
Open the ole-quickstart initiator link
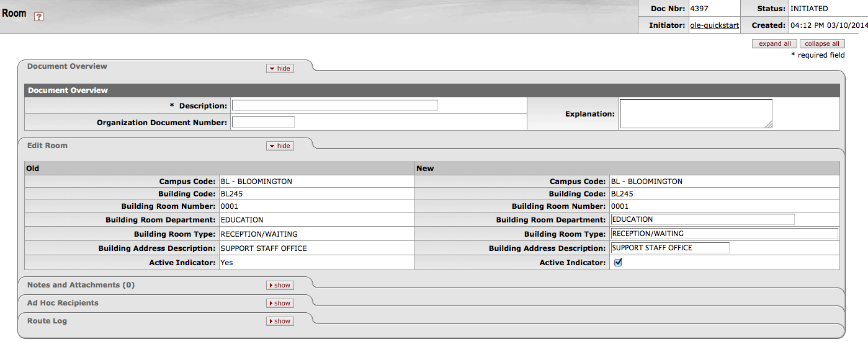pyautogui.click(x=714, y=25)
